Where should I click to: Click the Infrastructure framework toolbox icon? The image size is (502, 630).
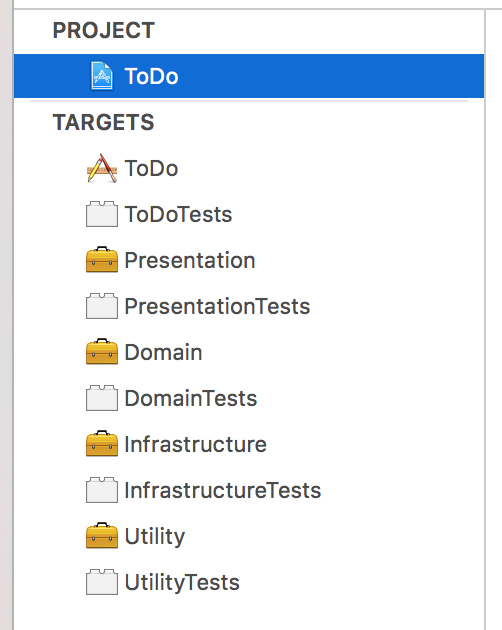[102, 444]
